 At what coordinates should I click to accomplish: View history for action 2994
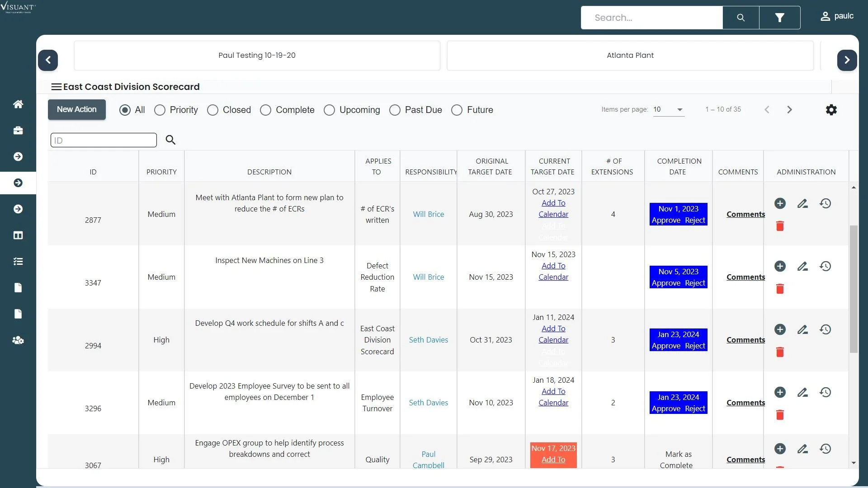pos(826,329)
